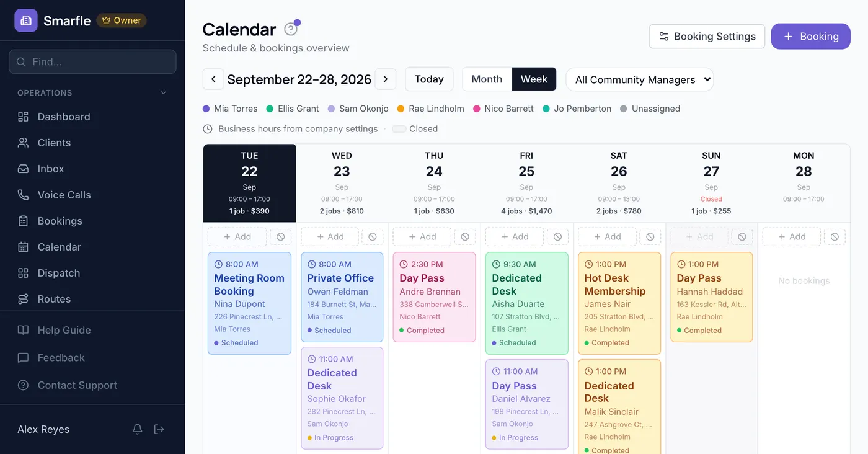Select the Week view toggle
868x454 pixels.
click(x=534, y=79)
